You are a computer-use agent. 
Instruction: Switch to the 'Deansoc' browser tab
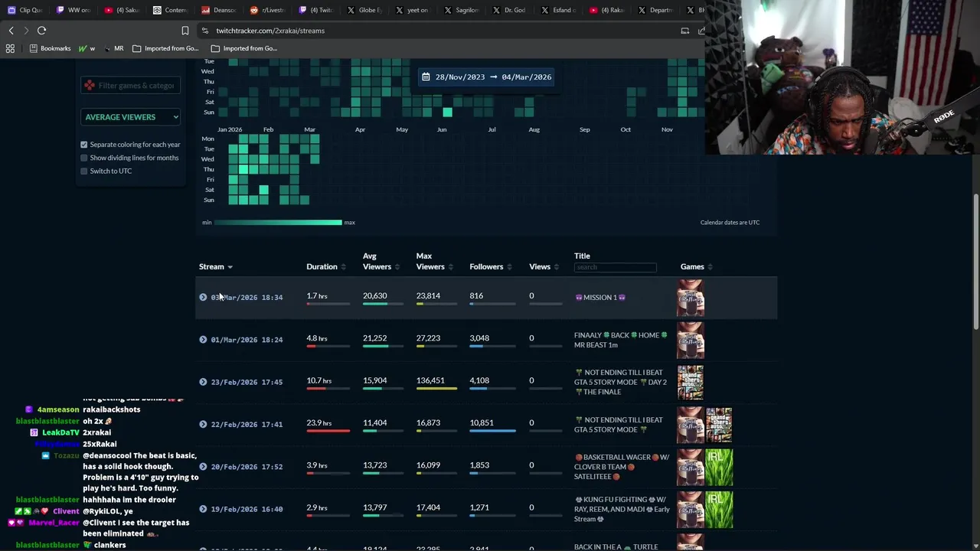tap(219, 10)
